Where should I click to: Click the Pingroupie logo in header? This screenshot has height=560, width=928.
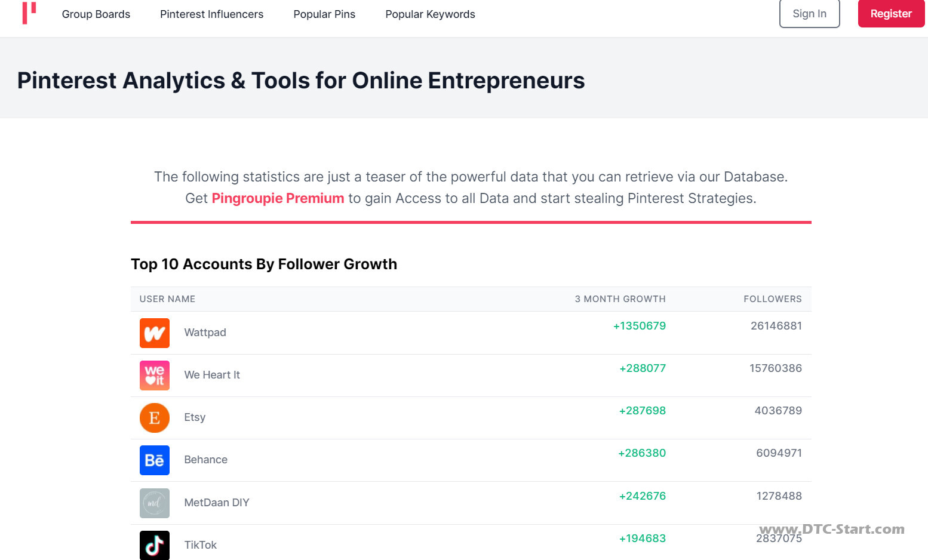[x=29, y=13]
